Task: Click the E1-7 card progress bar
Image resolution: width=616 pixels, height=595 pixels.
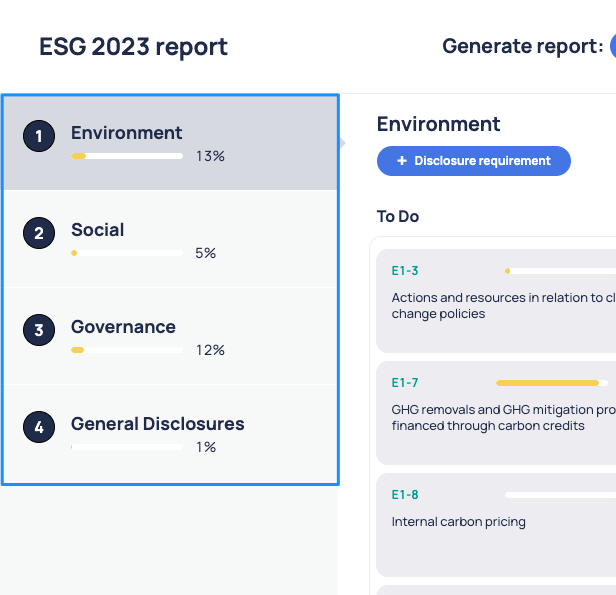Action: (552, 383)
